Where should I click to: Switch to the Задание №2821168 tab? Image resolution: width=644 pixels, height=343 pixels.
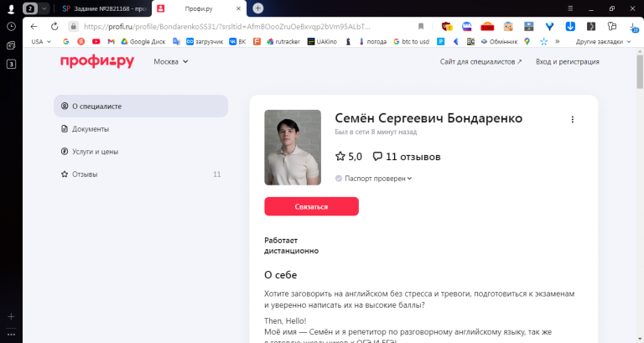[x=104, y=8]
